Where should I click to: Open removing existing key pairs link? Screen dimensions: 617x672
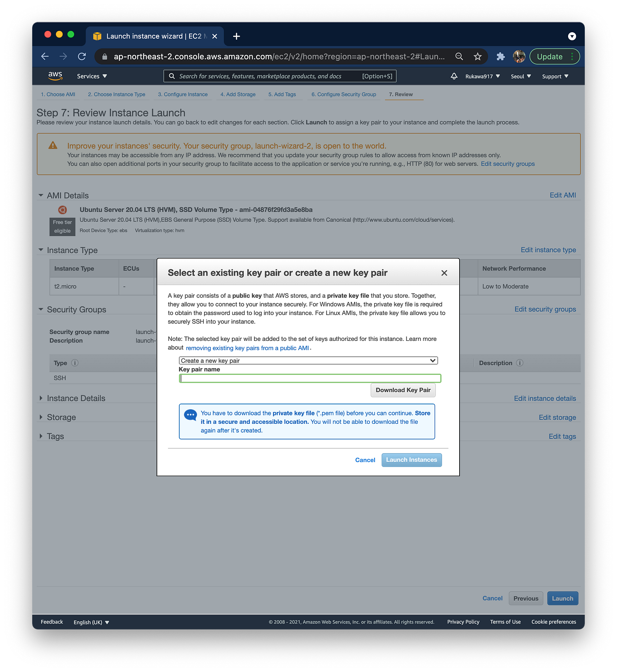(247, 348)
